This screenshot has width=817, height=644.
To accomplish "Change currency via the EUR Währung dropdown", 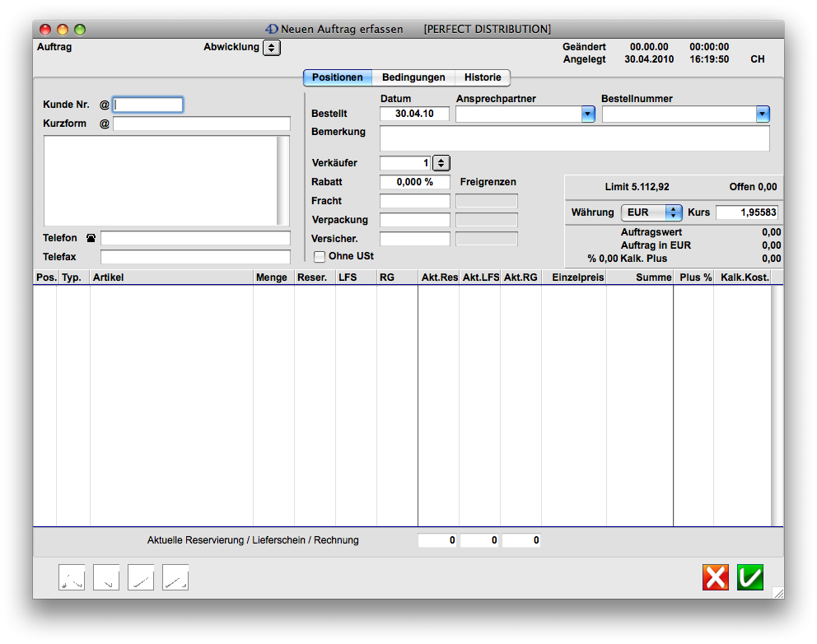I will coord(651,212).
